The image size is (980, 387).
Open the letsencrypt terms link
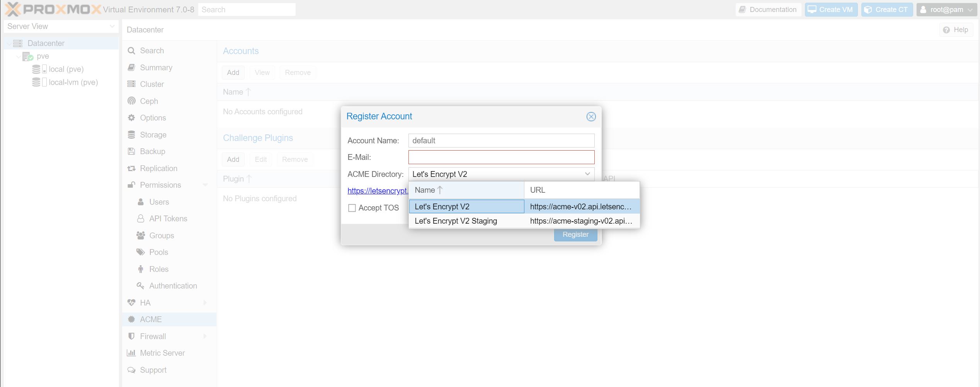coord(378,191)
